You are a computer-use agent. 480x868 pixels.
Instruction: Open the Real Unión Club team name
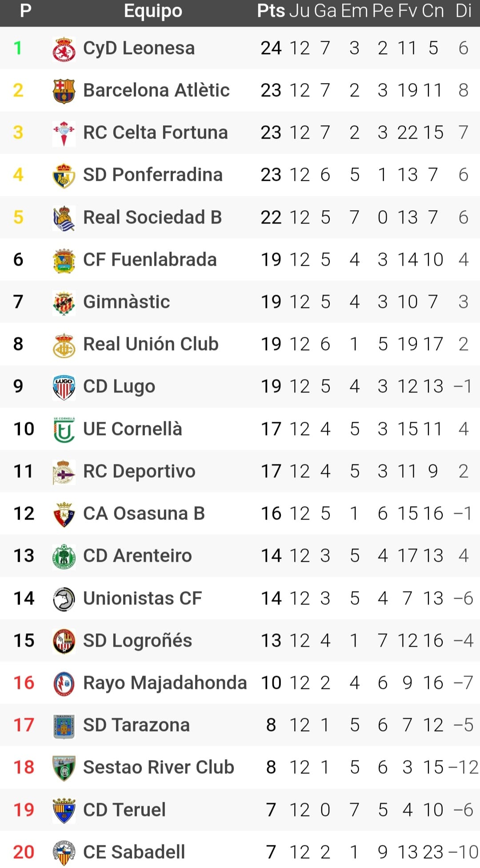(x=151, y=344)
